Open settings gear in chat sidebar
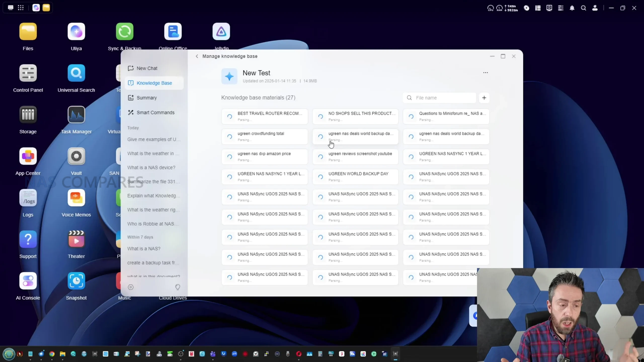Screen dimensions: 644x362 point(131,287)
